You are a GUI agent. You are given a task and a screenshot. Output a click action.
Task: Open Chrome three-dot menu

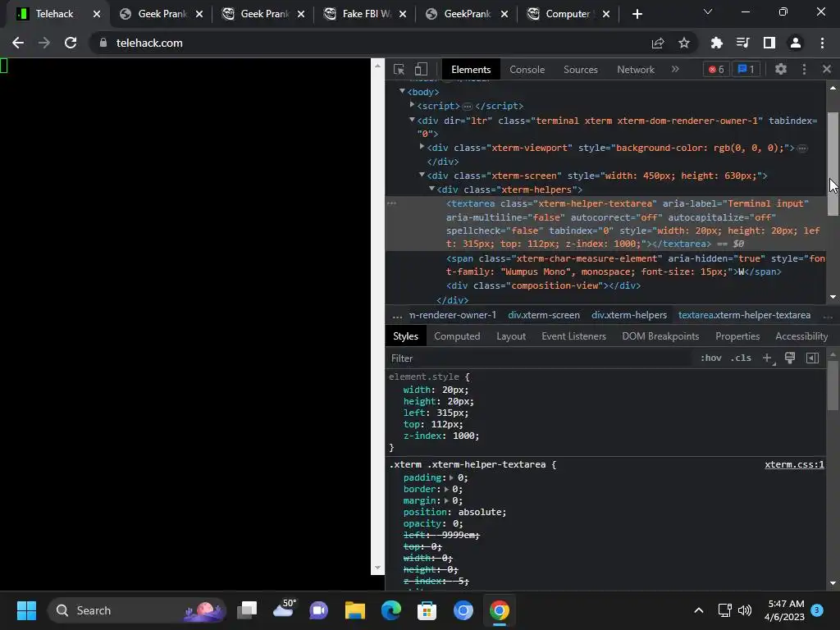click(822, 43)
